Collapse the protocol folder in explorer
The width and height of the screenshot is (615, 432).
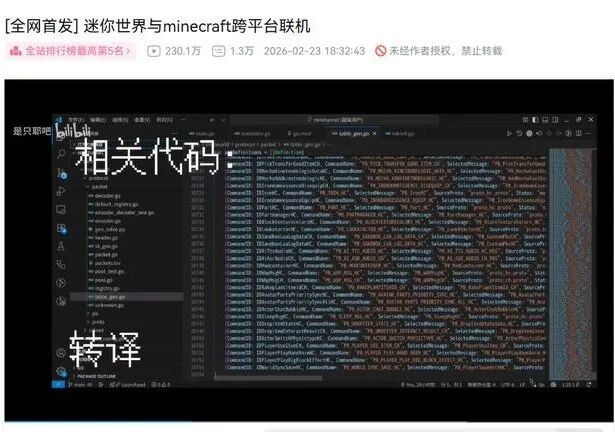97,178
